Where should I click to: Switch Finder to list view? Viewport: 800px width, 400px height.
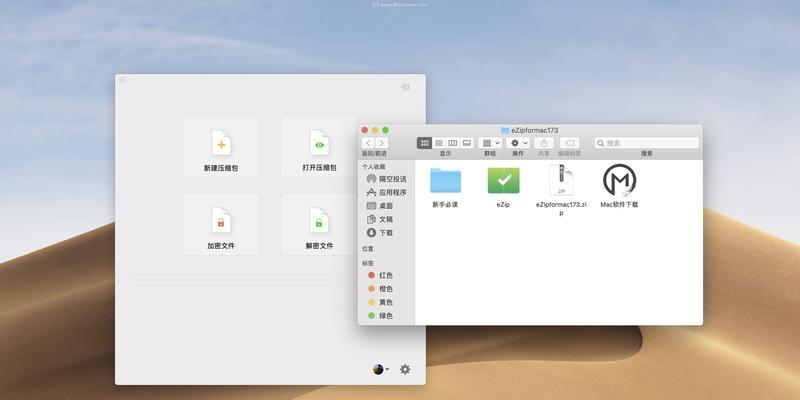coord(439,143)
